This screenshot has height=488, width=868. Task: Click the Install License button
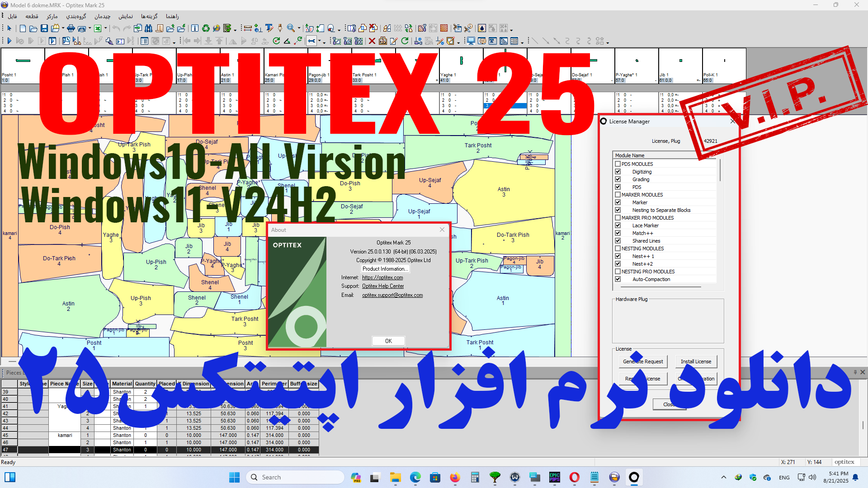tap(696, 361)
